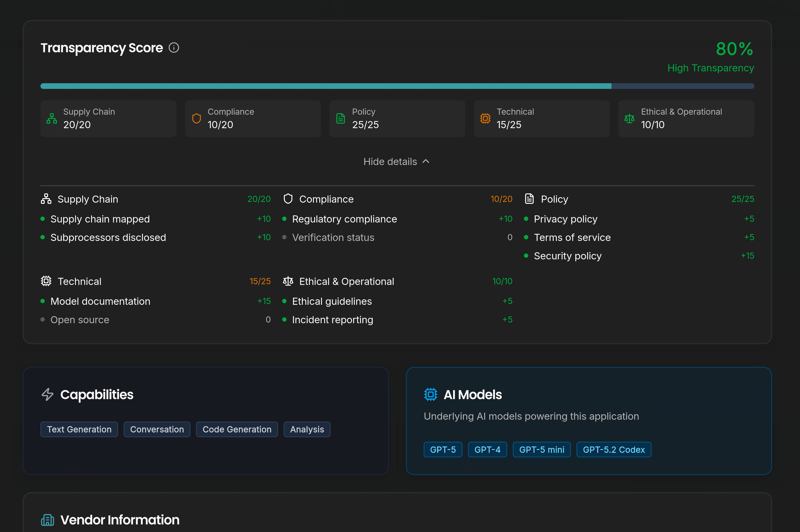Click the orange Technical chip icon
This screenshot has width=800, height=532.
(485, 118)
